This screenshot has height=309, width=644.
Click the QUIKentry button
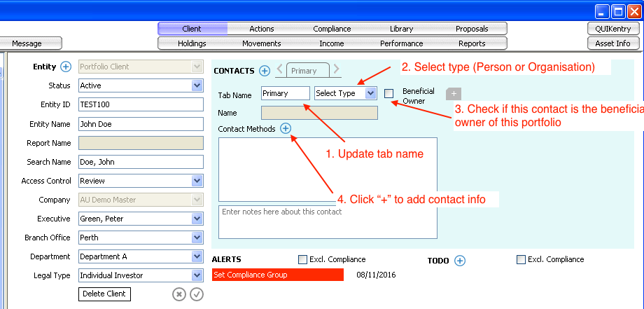(x=612, y=29)
